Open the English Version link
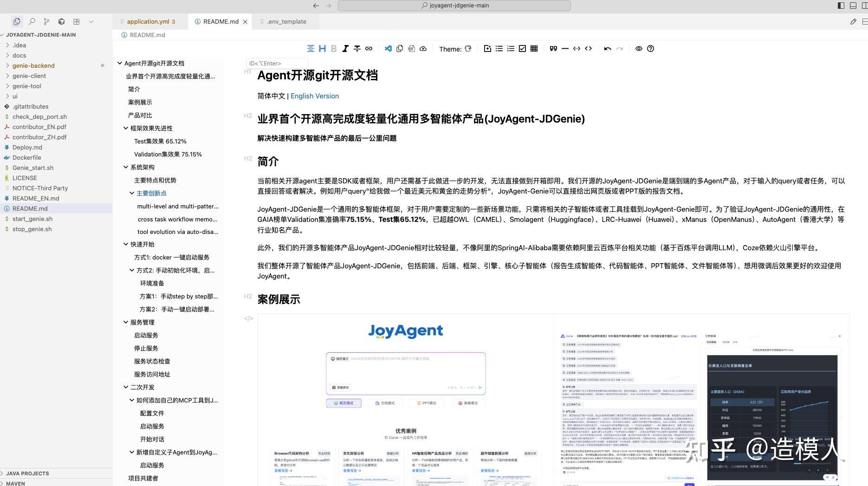The image size is (868, 486). [x=314, y=96]
